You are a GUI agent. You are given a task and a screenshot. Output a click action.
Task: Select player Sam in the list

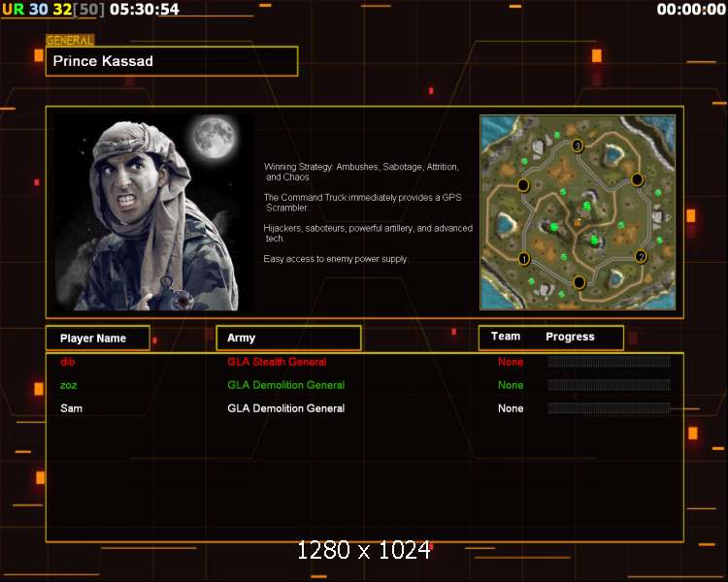tap(71, 408)
